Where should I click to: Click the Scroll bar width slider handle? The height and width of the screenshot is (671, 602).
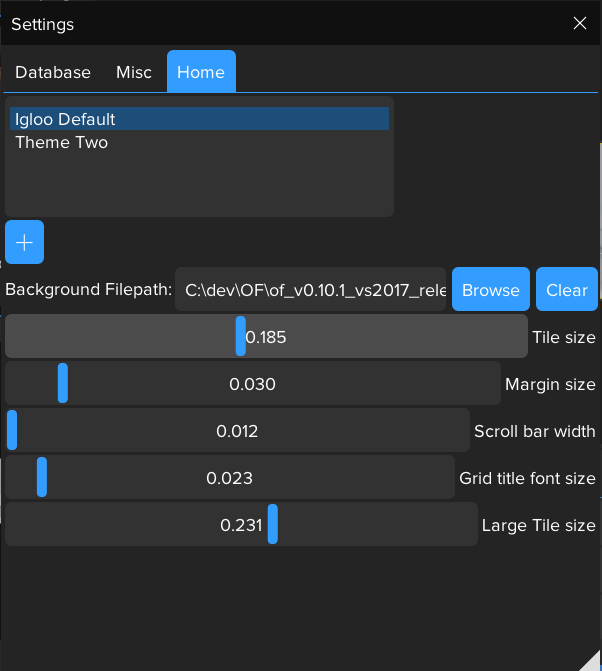12,430
